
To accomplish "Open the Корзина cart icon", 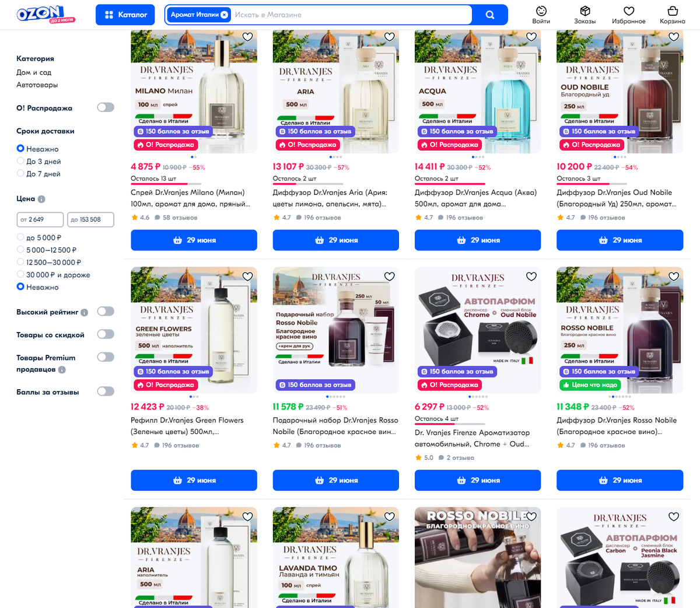I will pyautogui.click(x=672, y=15).
